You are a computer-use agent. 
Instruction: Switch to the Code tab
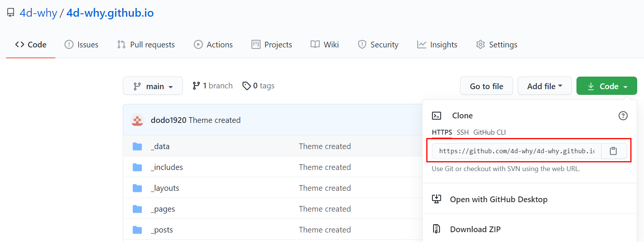[x=31, y=44]
